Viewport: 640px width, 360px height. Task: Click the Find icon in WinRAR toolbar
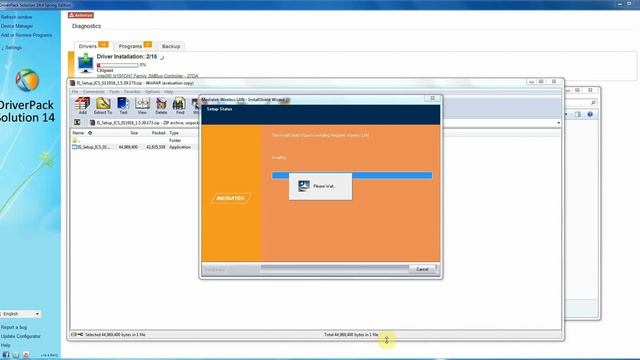180,106
